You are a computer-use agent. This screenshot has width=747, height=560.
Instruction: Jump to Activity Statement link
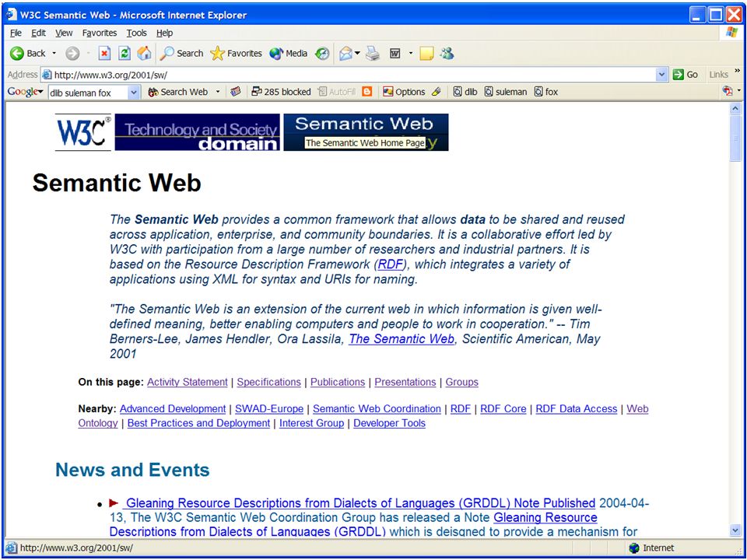coord(188,382)
